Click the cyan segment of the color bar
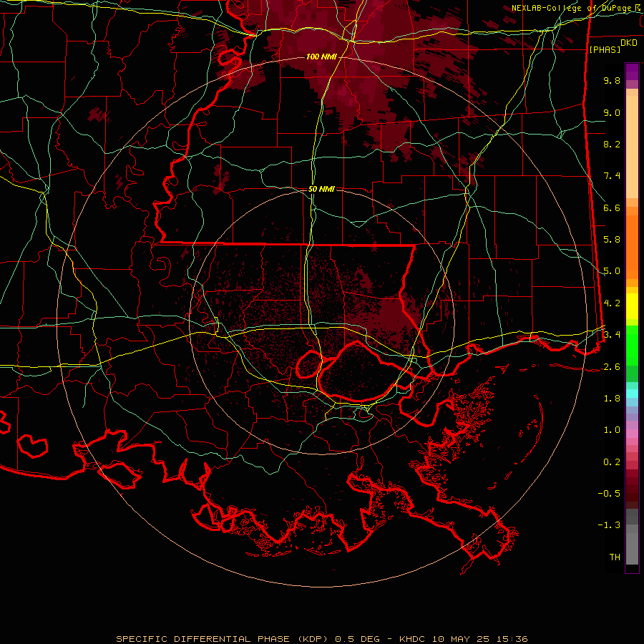644x644 pixels. click(632, 394)
